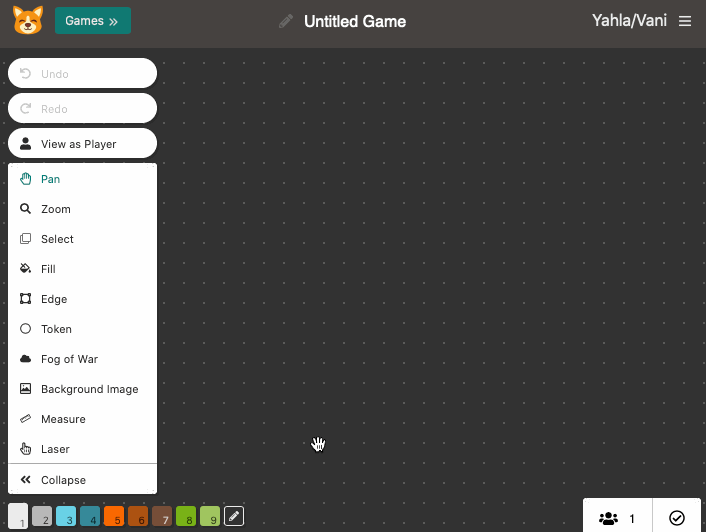This screenshot has height=532, width=706.
Task: Edit game title with pencil icon
Action: [286, 21]
